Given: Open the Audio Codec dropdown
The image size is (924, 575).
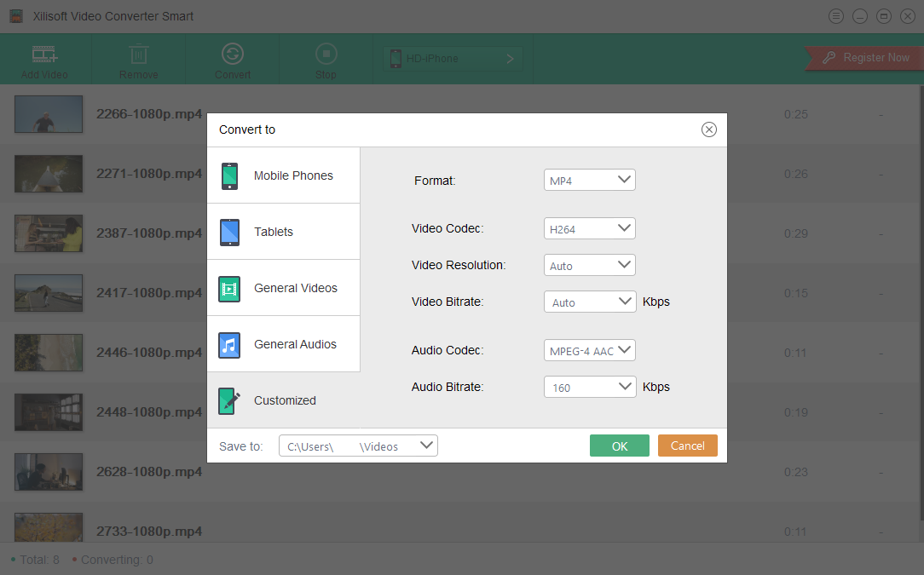Looking at the screenshot, I should 590,350.
